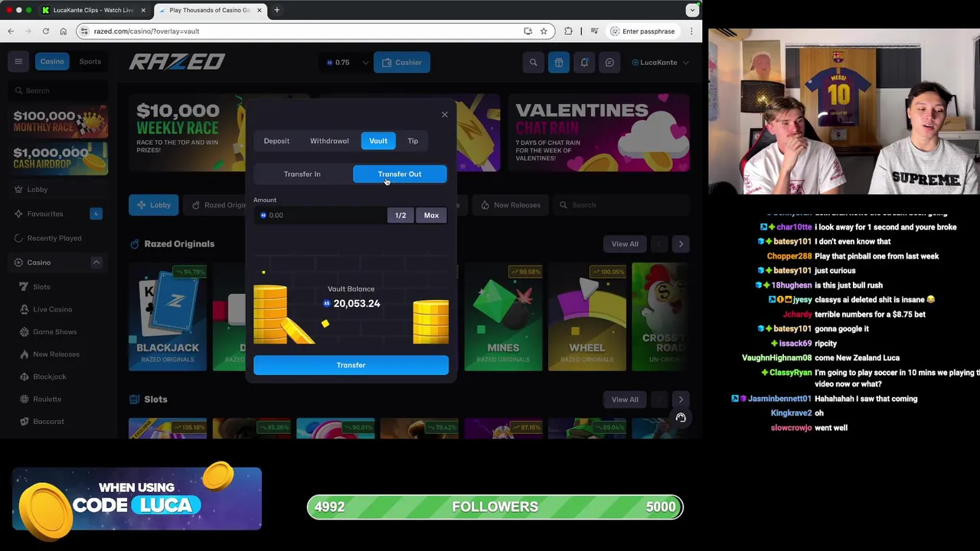View All Razed Originals games

(x=625, y=244)
